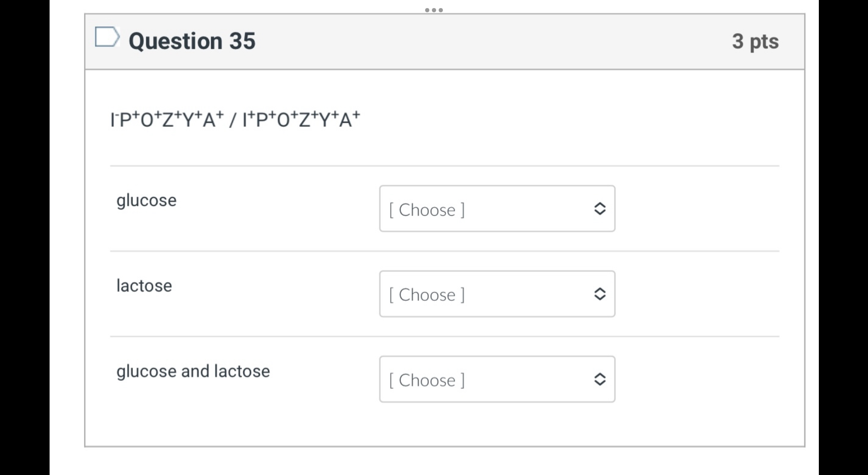Select the glucose and lactose row label

pyautogui.click(x=193, y=371)
